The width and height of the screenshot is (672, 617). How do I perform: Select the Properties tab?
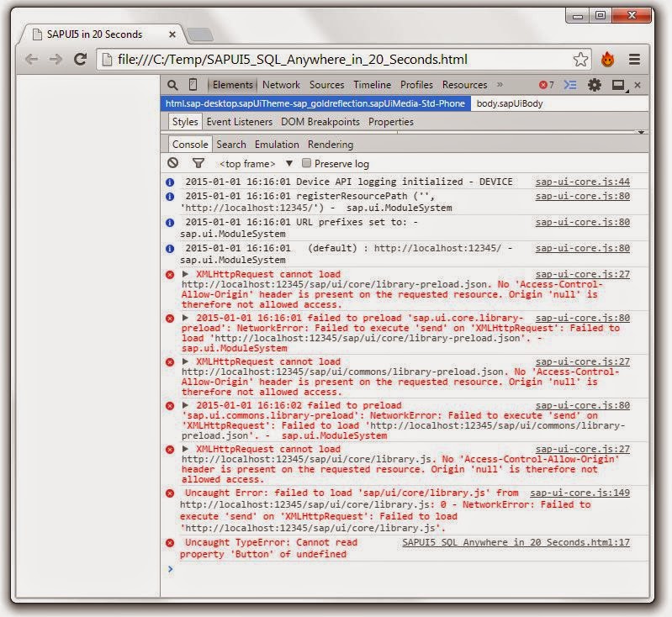(x=391, y=122)
